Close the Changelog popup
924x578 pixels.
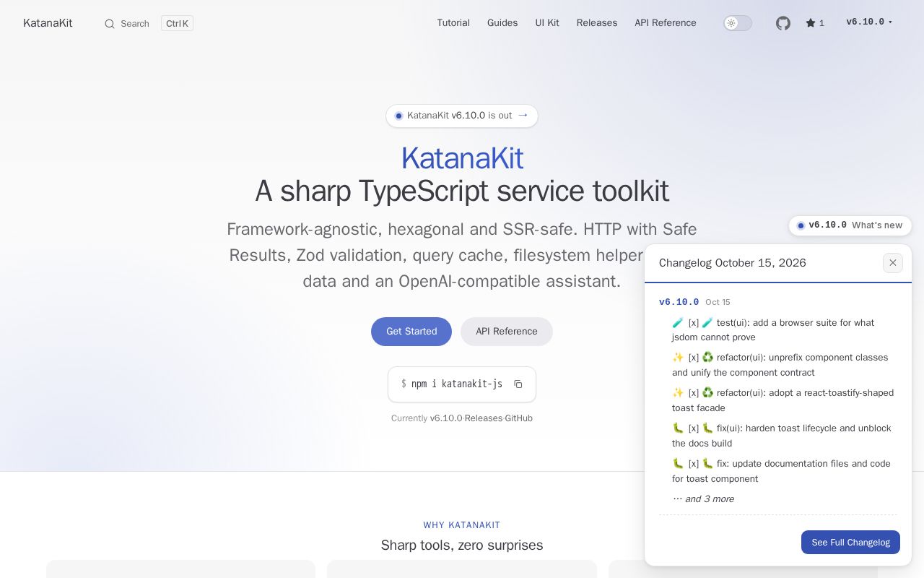click(x=893, y=263)
